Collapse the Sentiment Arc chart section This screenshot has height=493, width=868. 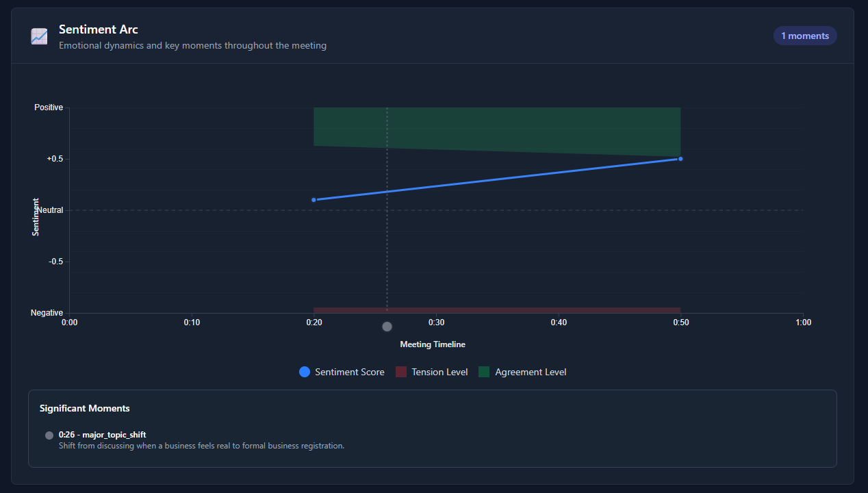coord(98,29)
